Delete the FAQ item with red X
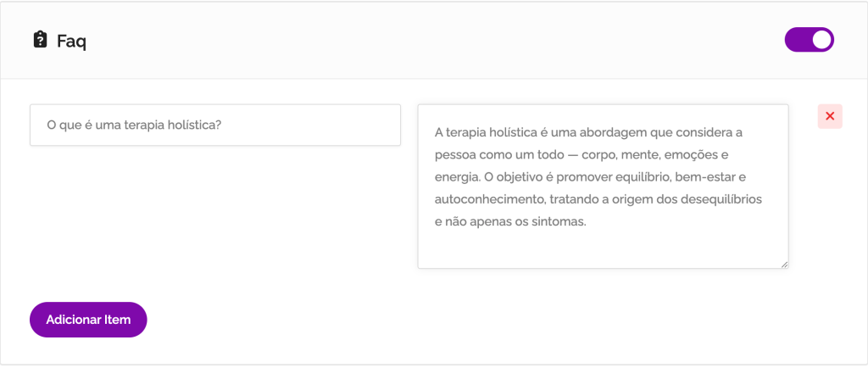 tap(830, 117)
